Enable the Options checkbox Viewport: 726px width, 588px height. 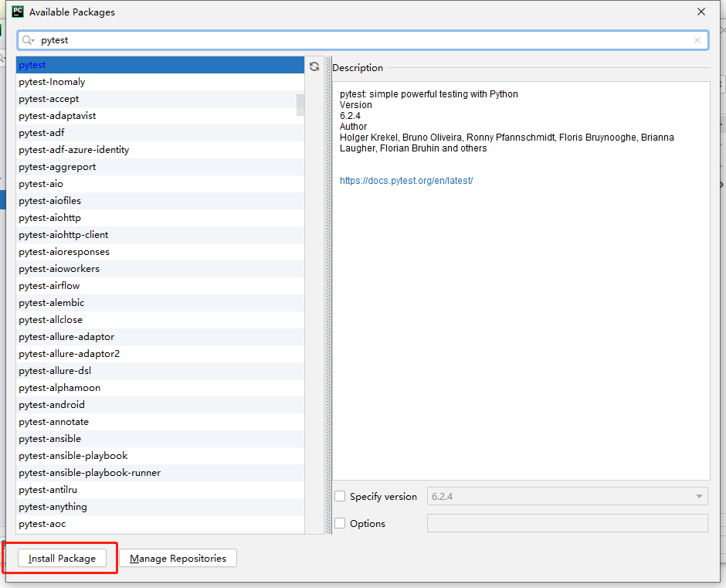point(341,523)
